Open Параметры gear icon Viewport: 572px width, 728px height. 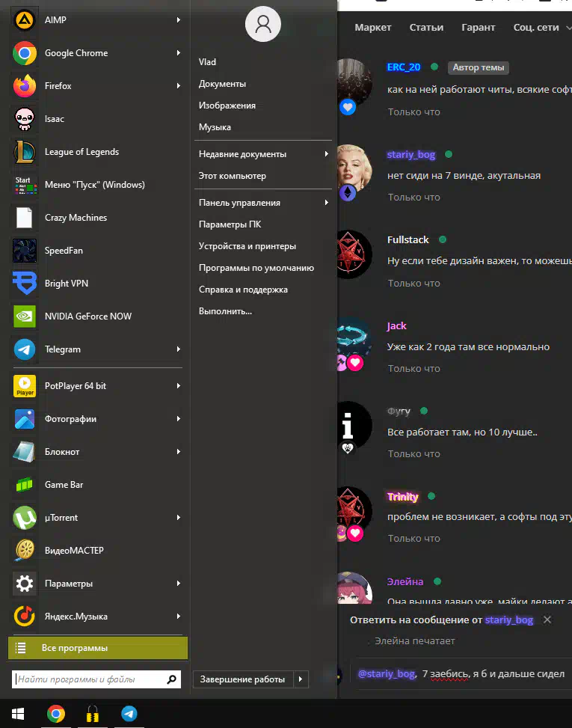coord(24,584)
